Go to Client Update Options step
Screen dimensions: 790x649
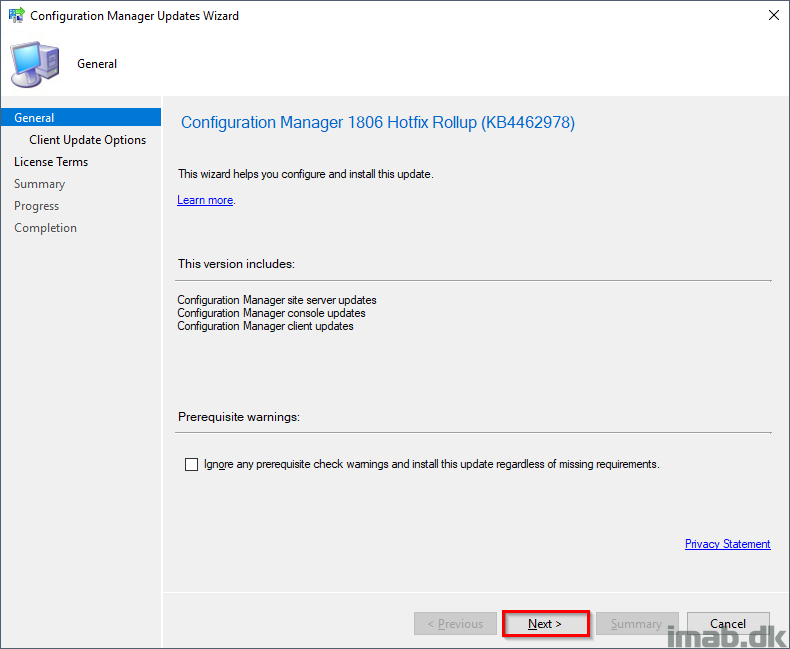(88, 140)
